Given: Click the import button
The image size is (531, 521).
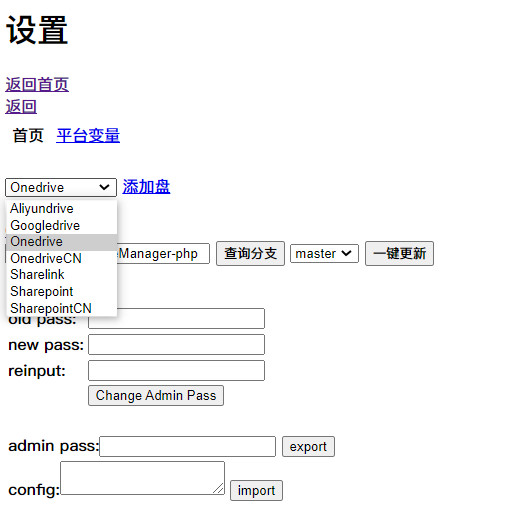Looking at the screenshot, I should click(256, 490).
